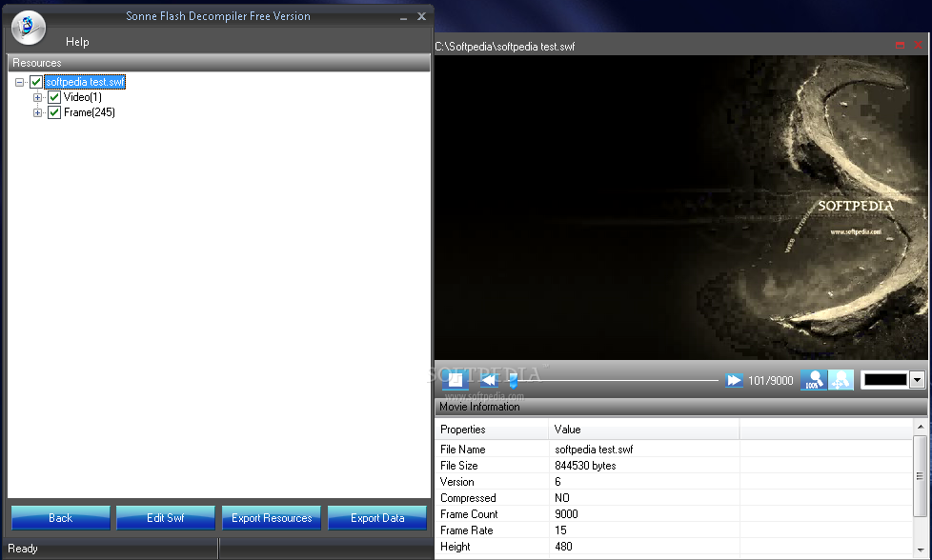Select the File Size property row

pos(674,466)
